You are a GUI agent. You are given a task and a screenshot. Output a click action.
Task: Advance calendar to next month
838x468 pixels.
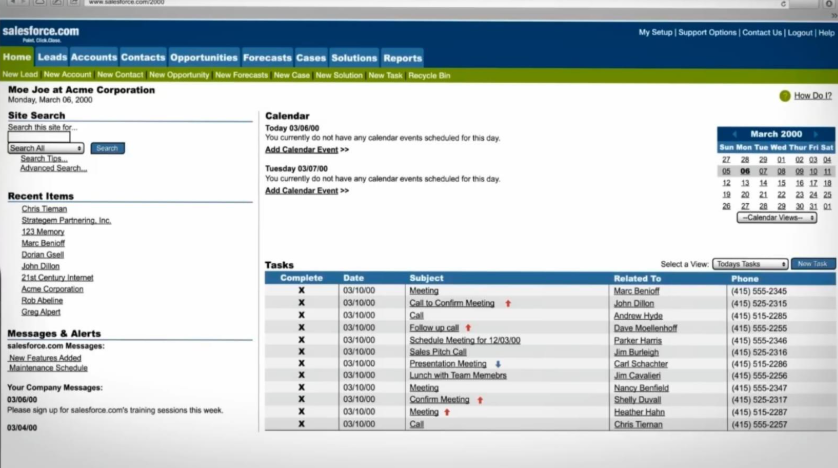[x=816, y=134]
